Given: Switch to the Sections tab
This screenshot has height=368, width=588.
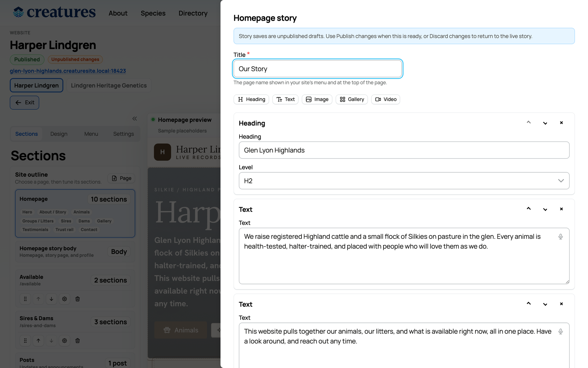Looking at the screenshot, I should click(x=26, y=134).
